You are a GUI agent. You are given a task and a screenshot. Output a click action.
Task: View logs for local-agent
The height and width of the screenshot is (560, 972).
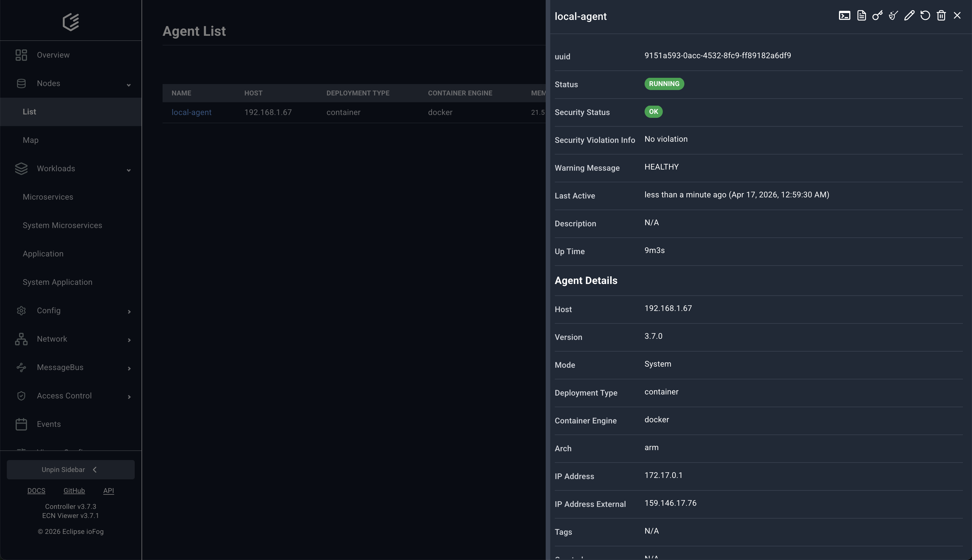[x=861, y=15]
